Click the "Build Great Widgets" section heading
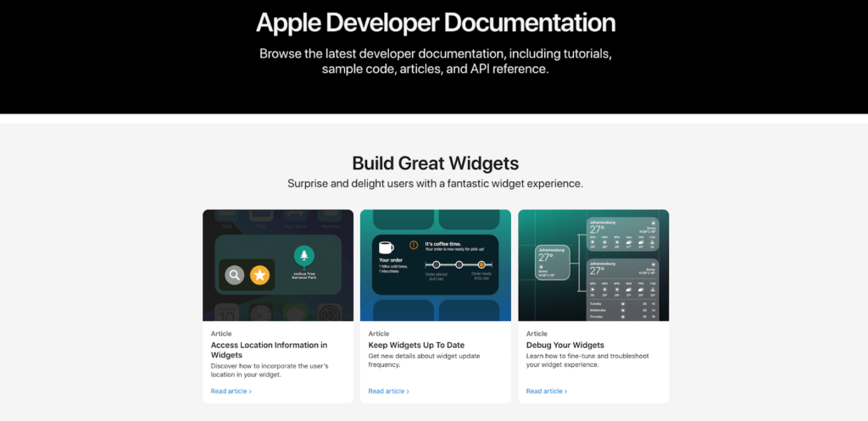868x421 pixels. click(x=435, y=162)
